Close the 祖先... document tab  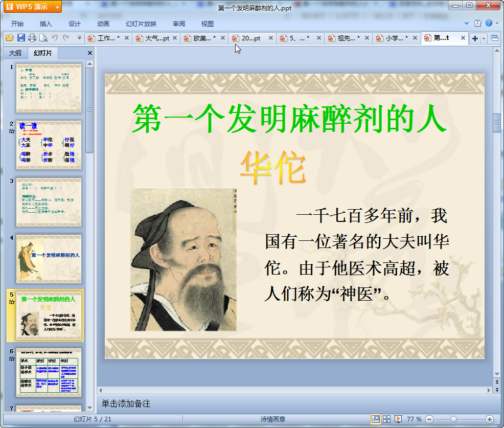(x=366, y=38)
